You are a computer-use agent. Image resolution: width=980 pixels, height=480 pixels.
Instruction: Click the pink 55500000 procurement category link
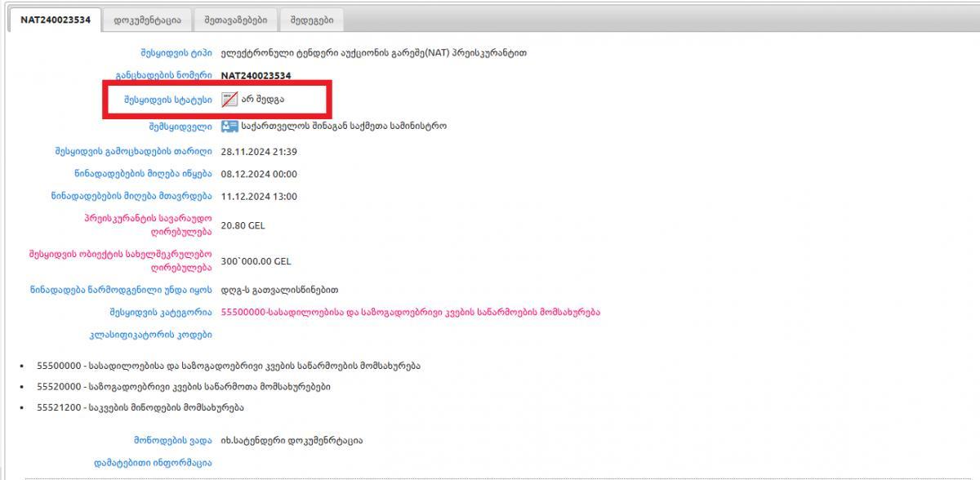click(x=410, y=312)
